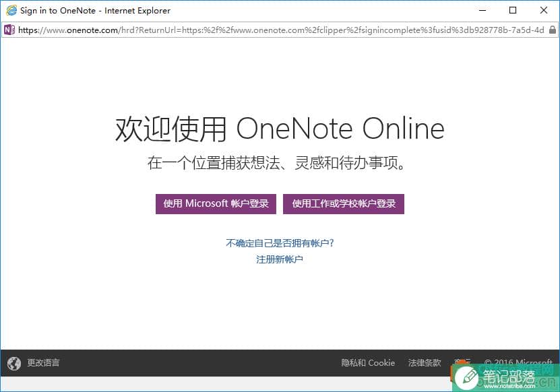560x392 pixels.
Task: Click the globe language icon
Action: 14,364
